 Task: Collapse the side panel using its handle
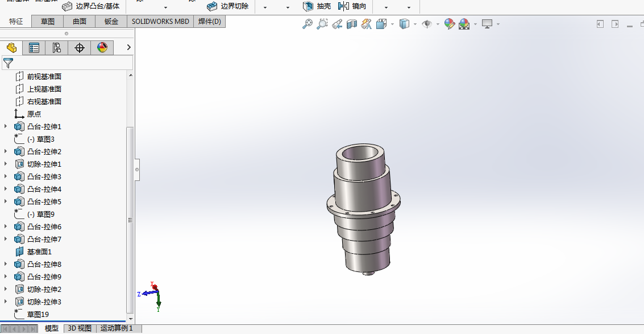pos(137,170)
